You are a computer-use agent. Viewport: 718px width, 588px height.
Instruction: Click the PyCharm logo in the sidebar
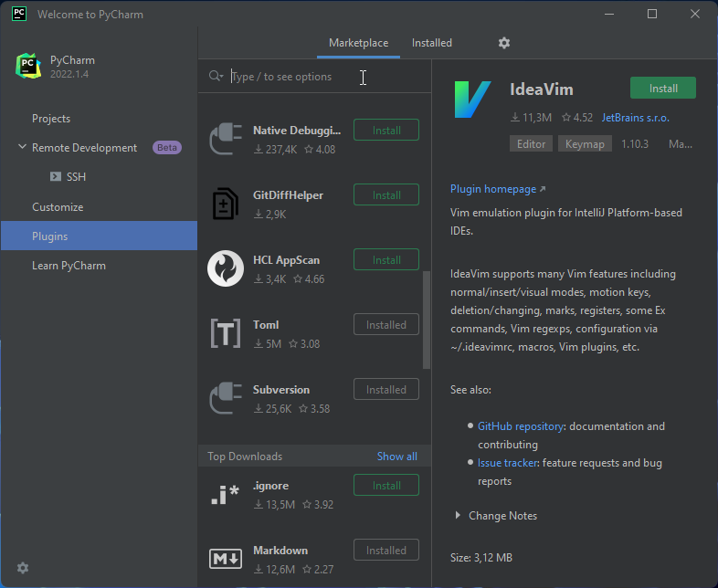click(x=28, y=66)
